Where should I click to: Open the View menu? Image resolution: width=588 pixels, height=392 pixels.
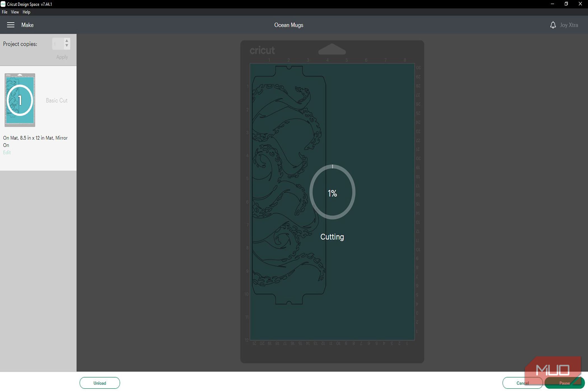click(15, 12)
